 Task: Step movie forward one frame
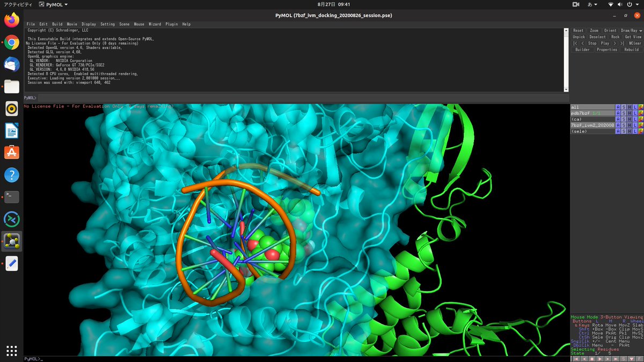coord(614,43)
